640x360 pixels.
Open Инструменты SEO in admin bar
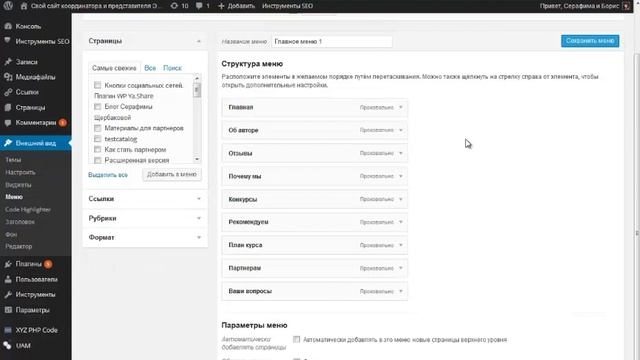point(287,6)
